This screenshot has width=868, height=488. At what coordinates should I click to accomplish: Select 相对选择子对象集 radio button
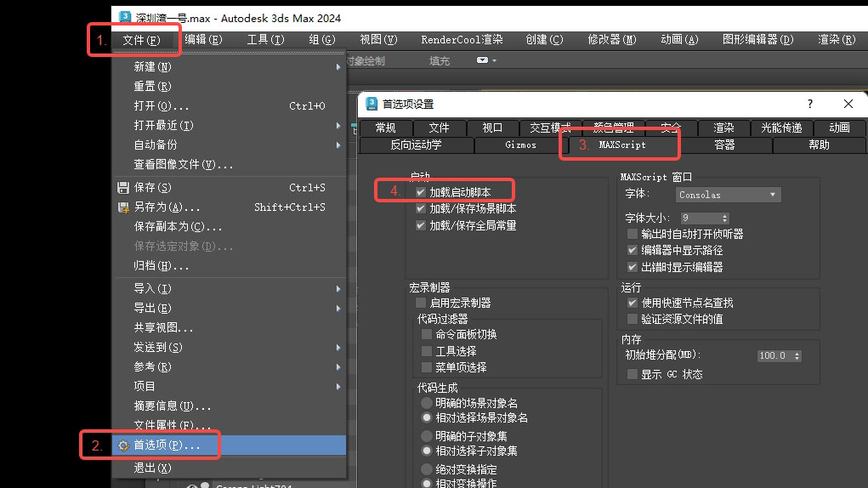426,451
